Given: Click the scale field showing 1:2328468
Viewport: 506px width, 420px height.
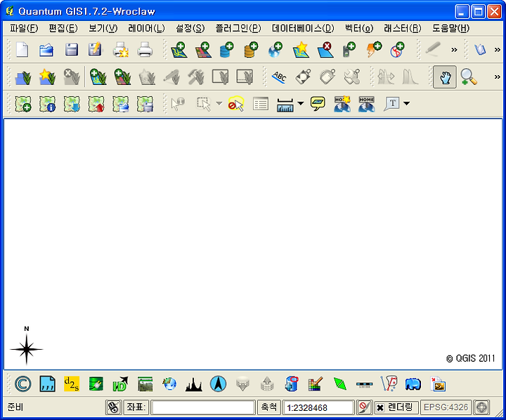Looking at the screenshot, I should [x=318, y=407].
